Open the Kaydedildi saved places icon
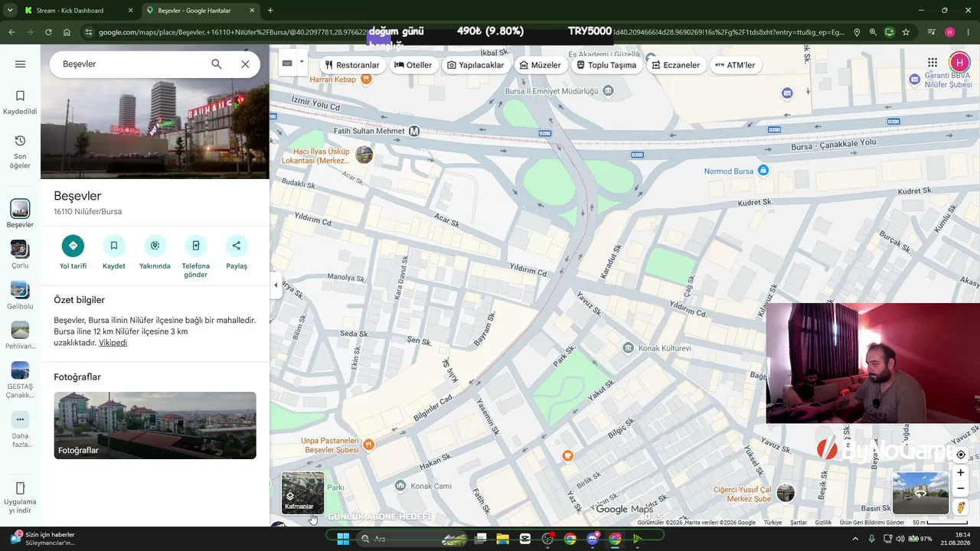This screenshot has width=980, height=551. pyautogui.click(x=20, y=96)
